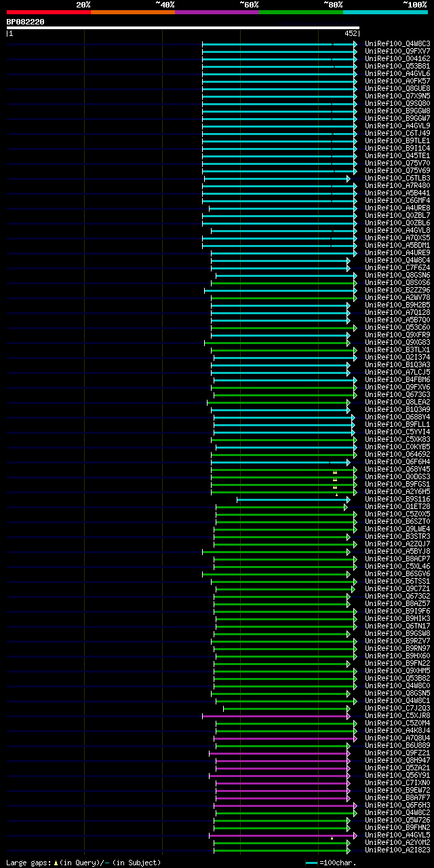The image size is (434, 868).
Task: Select the UniRef100_A2I823 label
Action: click(397, 850)
